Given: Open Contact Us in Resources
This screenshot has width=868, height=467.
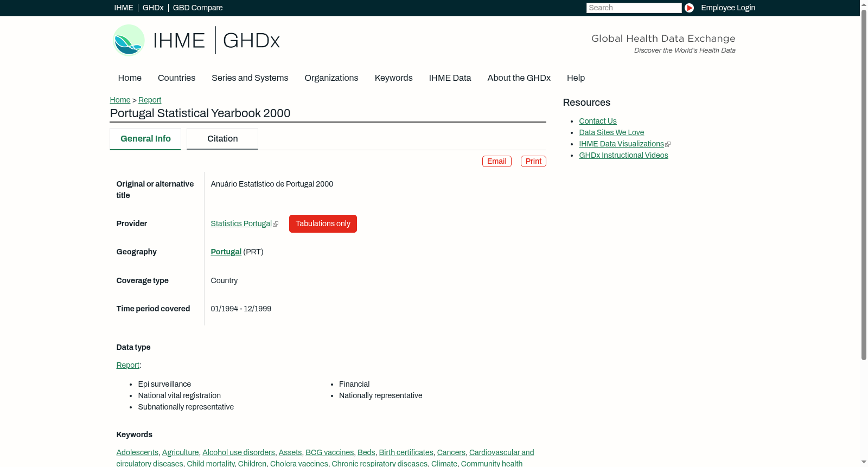Looking at the screenshot, I should click(x=598, y=121).
